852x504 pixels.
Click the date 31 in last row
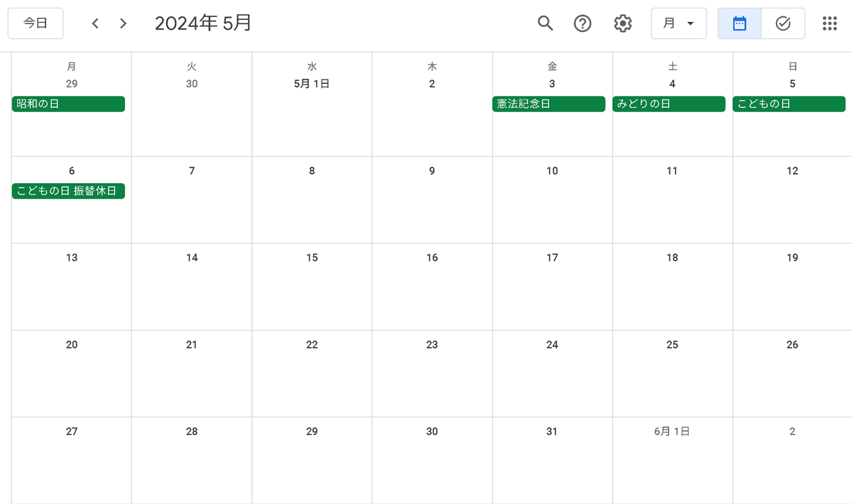pyautogui.click(x=552, y=432)
